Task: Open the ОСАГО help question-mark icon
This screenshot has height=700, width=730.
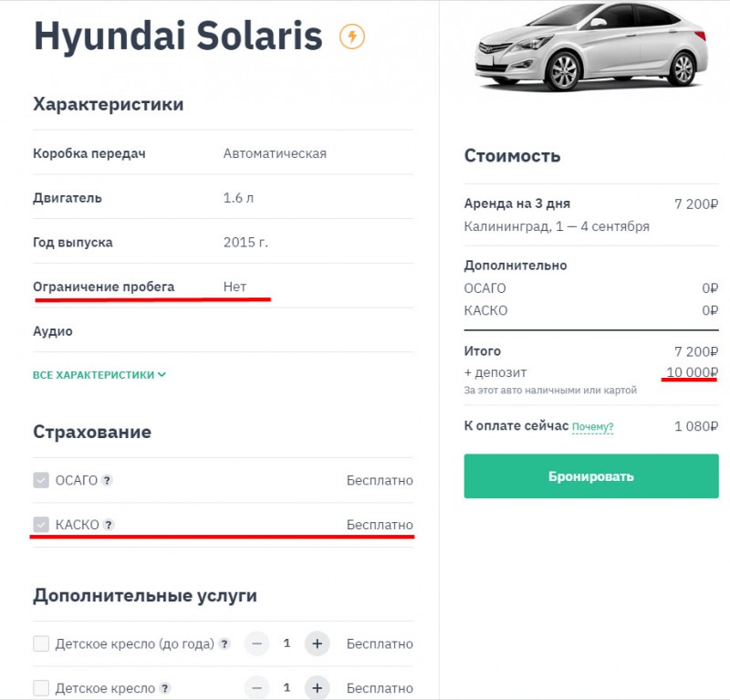Action: (107, 480)
